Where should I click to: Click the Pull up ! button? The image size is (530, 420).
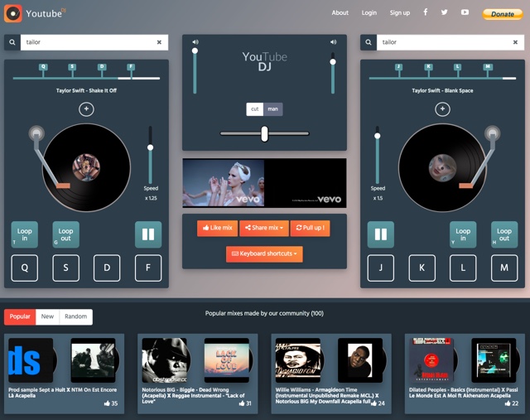point(310,228)
